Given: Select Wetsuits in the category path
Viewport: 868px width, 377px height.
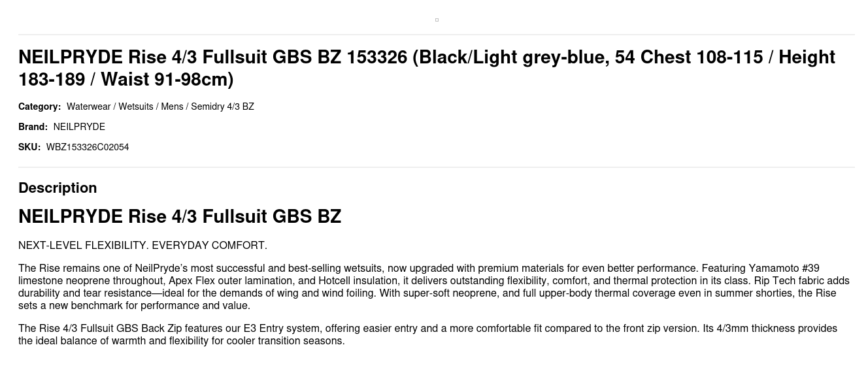Looking at the screenshot, I should (135, 107).
